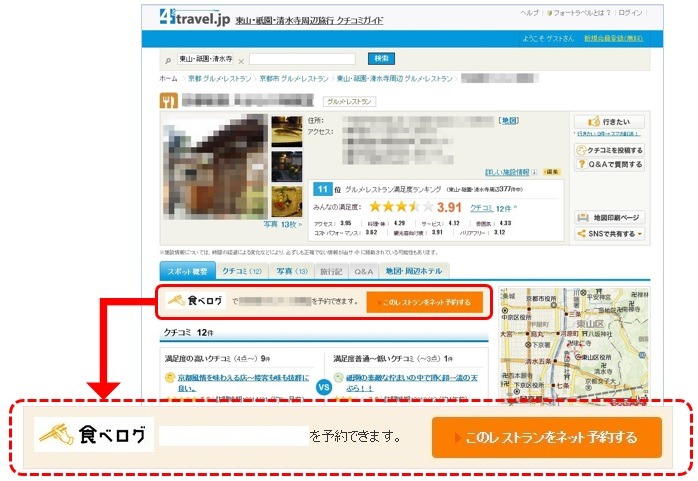Click the blue 検索 button
Screen dimensions: 698x481
click(x=381, y=58)
